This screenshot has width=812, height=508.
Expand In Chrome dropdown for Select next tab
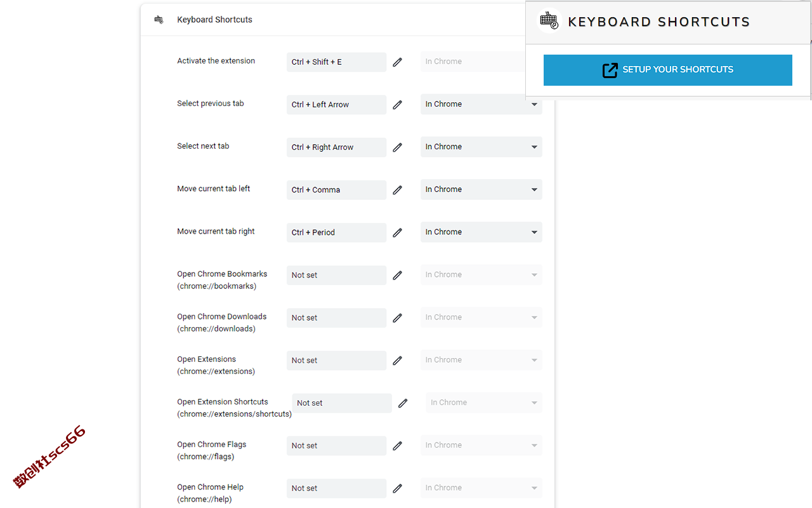[x=481, y=147]
